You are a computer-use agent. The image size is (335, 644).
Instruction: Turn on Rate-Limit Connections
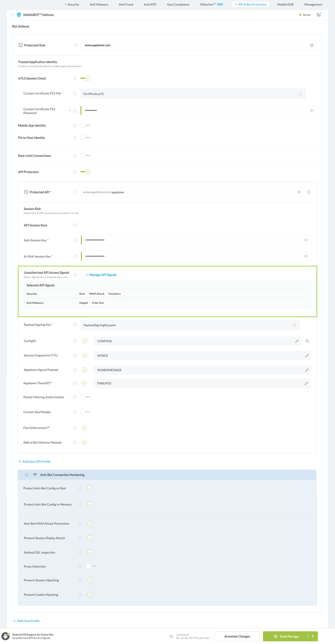85,156
